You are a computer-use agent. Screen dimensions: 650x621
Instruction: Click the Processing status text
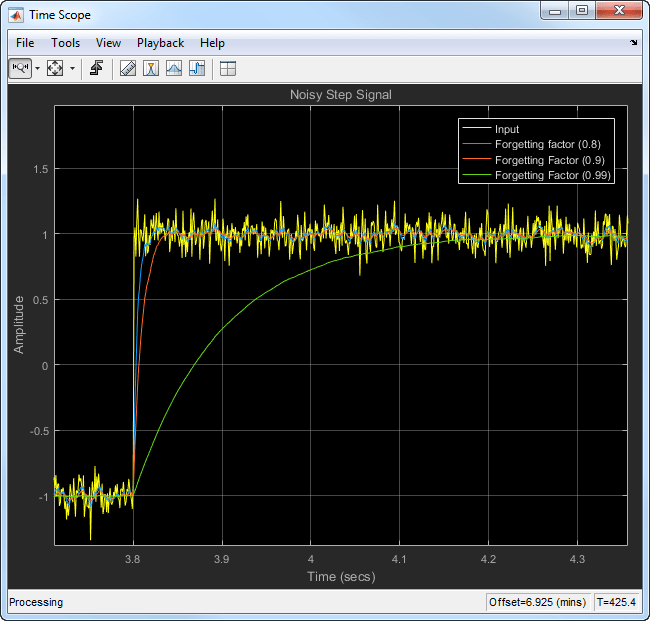pos(36,602)
